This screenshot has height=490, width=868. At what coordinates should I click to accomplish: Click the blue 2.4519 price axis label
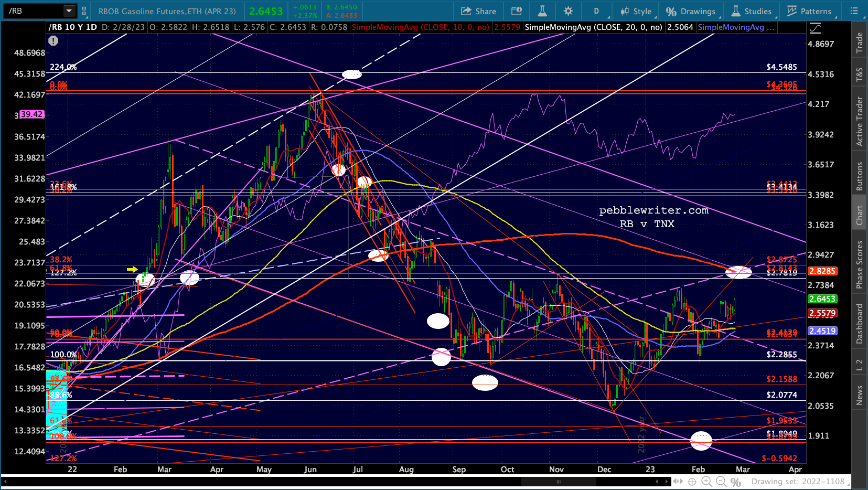click(822, 331)
